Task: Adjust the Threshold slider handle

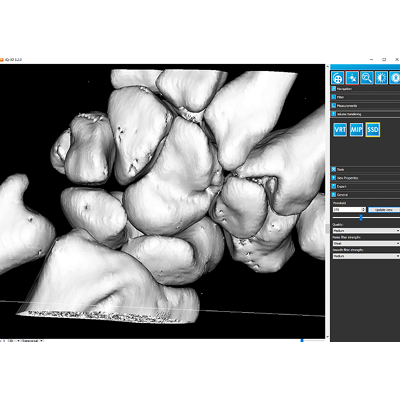Action: [x=361, y=218]
